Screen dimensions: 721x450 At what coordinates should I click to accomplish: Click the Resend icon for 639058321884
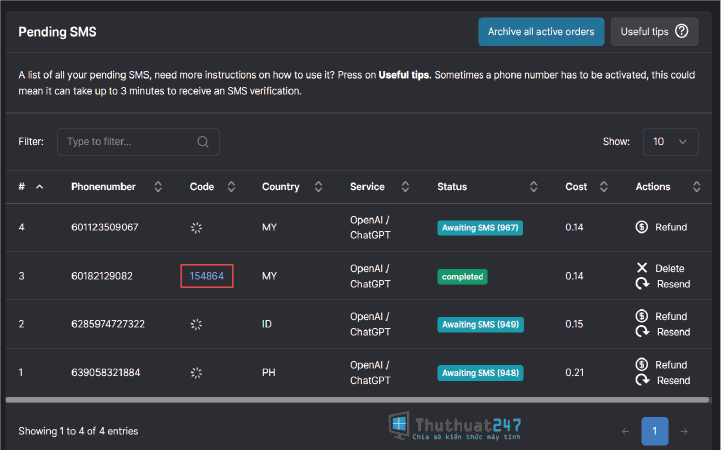pyautogui.click(x=642, y=380)
